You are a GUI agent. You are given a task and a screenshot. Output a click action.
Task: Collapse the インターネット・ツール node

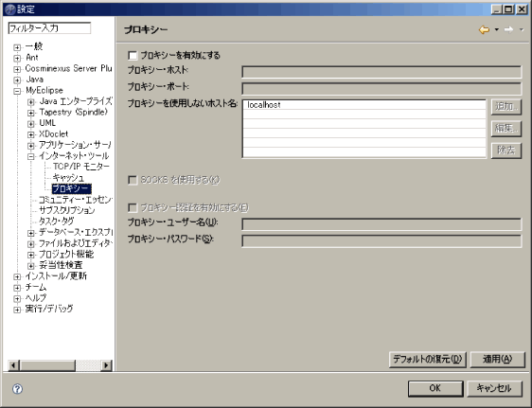tap(31, 156)
